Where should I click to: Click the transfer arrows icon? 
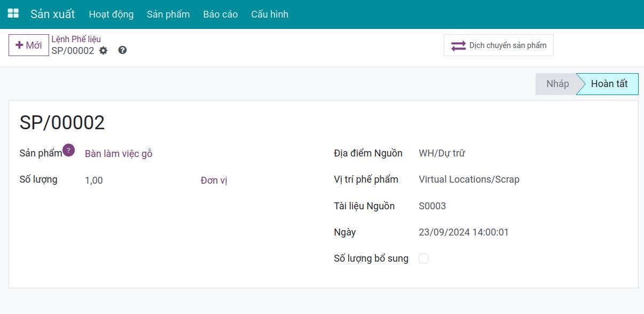[x=458, y=45]
